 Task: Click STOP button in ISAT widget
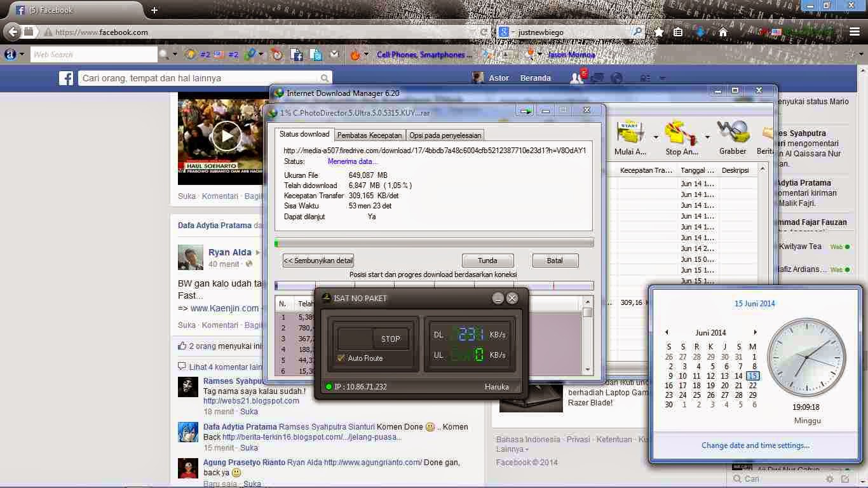(390, 339)
